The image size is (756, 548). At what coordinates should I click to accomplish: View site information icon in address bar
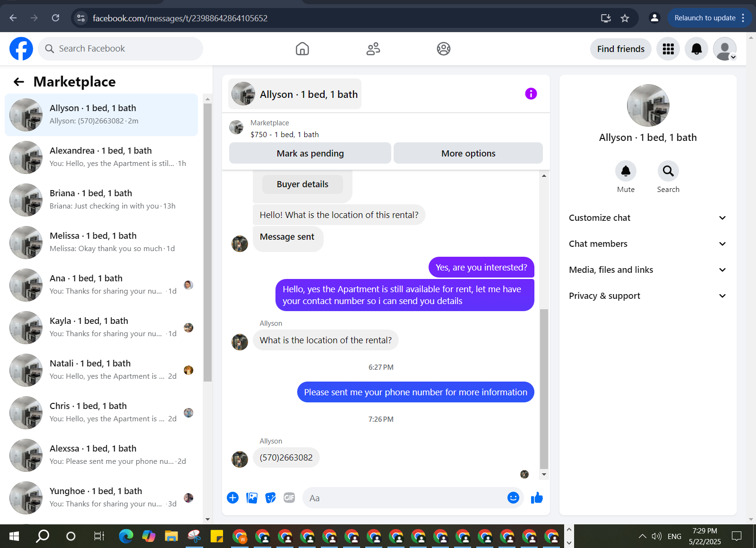pos(81,18)
